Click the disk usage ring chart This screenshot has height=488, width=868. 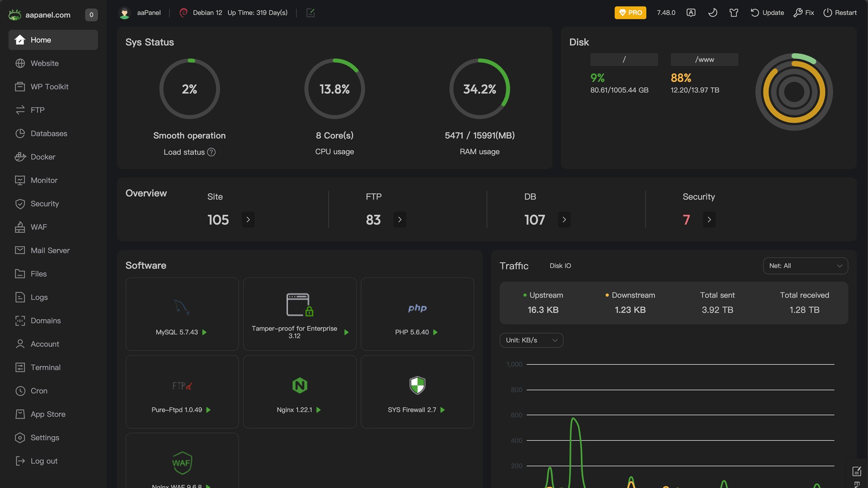point(794,92)
